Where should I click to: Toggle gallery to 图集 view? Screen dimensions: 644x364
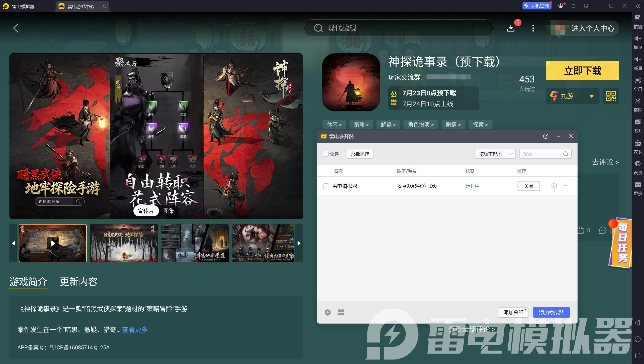coord(169,211)
